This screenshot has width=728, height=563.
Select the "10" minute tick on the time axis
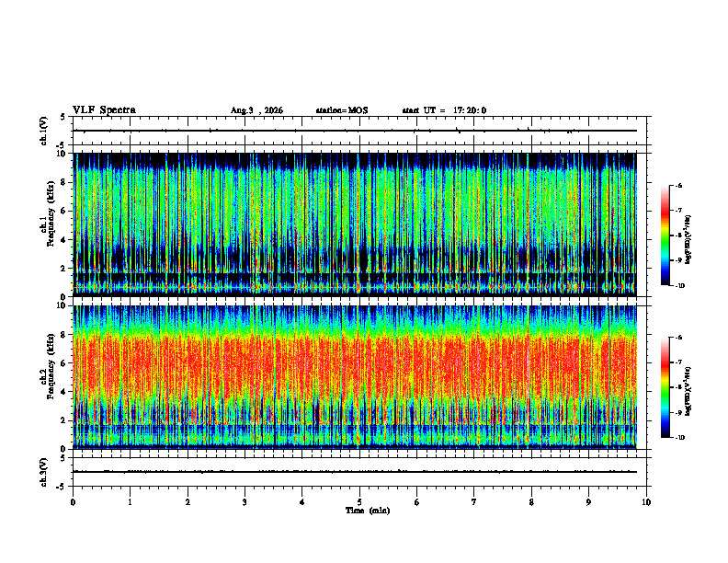click(646, 502)
